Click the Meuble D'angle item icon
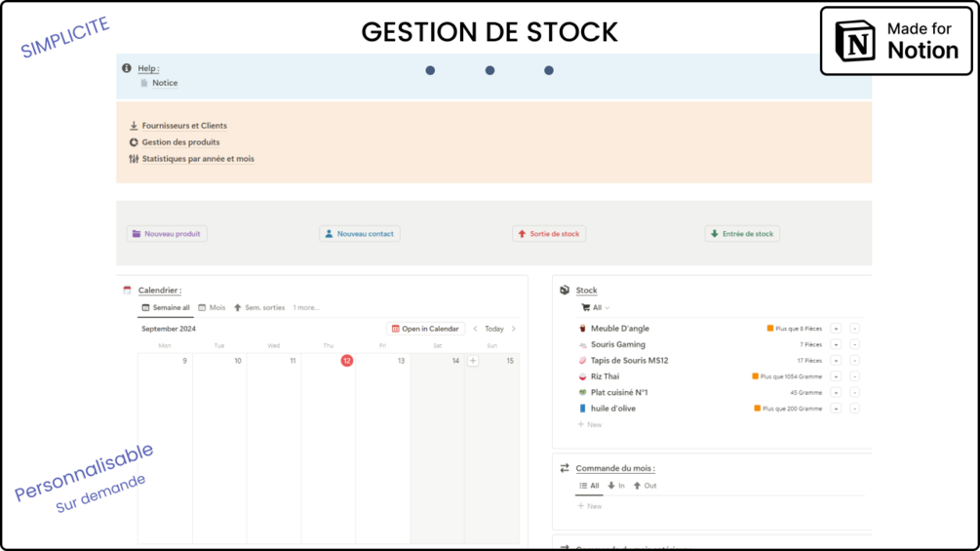This screenshot has height=551, width=980. coord(582,328)
